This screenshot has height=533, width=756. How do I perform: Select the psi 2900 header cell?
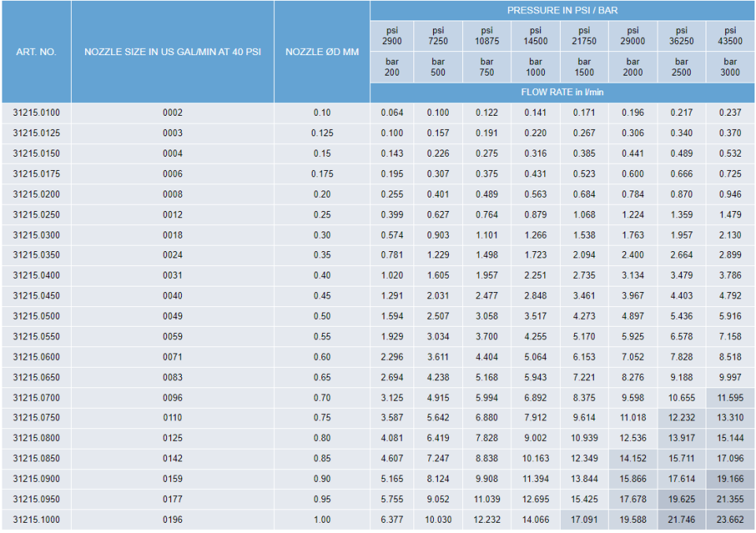coord(391,35)
